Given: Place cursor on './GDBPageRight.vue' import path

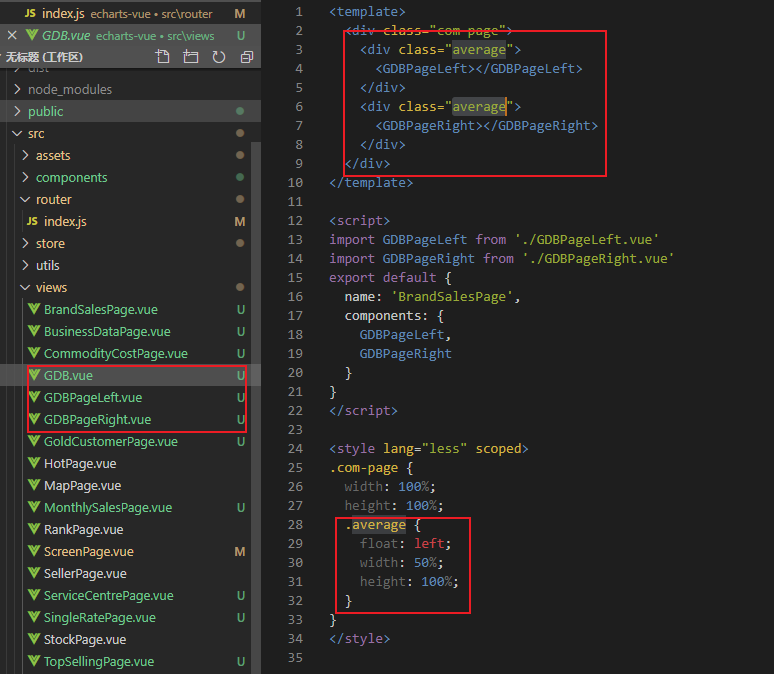Looking at the screenshot, I should (x=598, y=258).
